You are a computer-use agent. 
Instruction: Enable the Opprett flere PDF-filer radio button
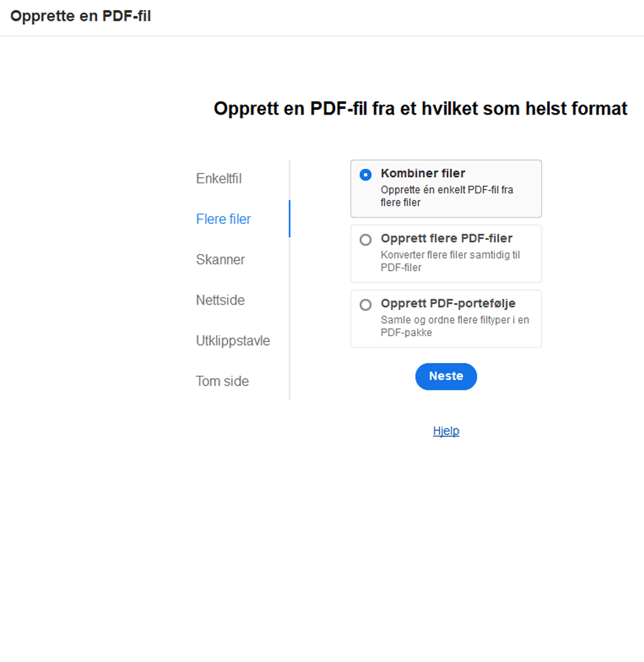pyautogui.click(x=366, y=240)
